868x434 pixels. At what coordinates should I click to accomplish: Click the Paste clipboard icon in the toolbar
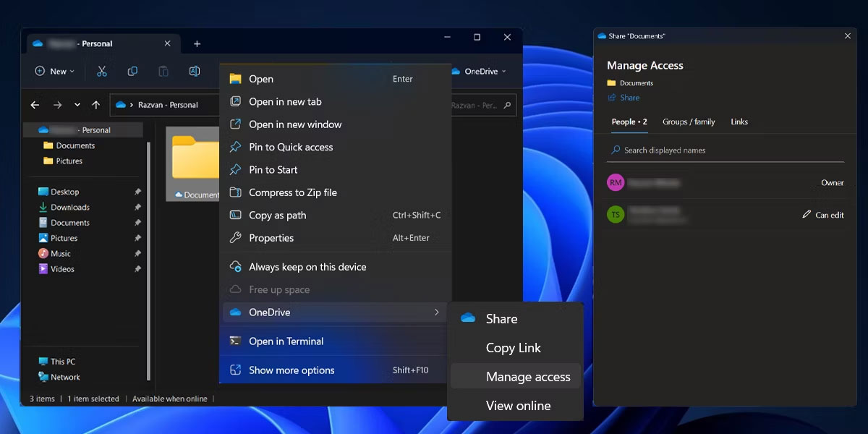(163, 71)
